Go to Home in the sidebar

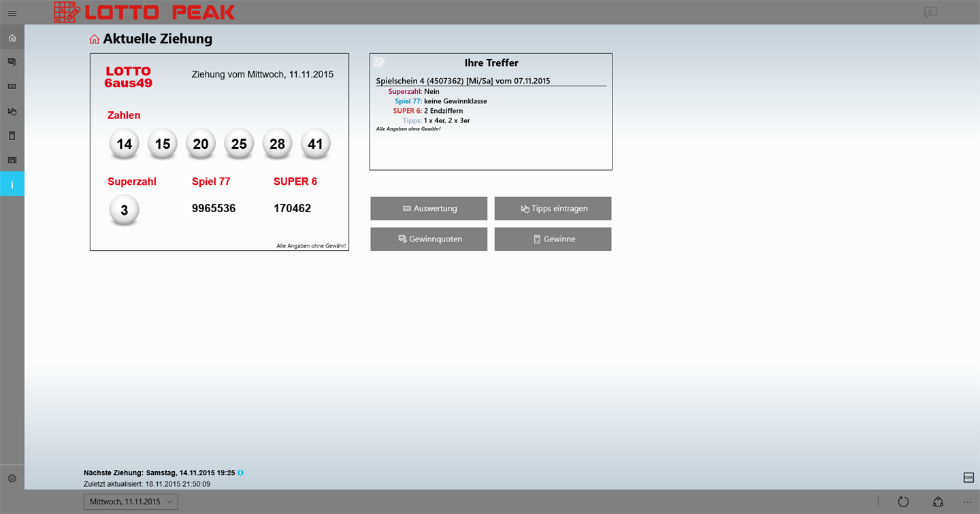coord(12,38)
